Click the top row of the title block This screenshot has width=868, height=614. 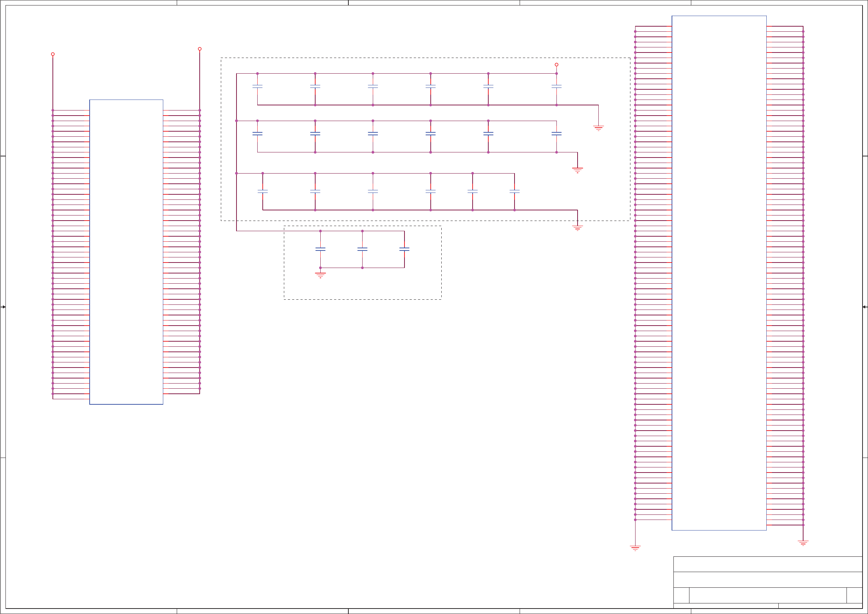[767, 564]
